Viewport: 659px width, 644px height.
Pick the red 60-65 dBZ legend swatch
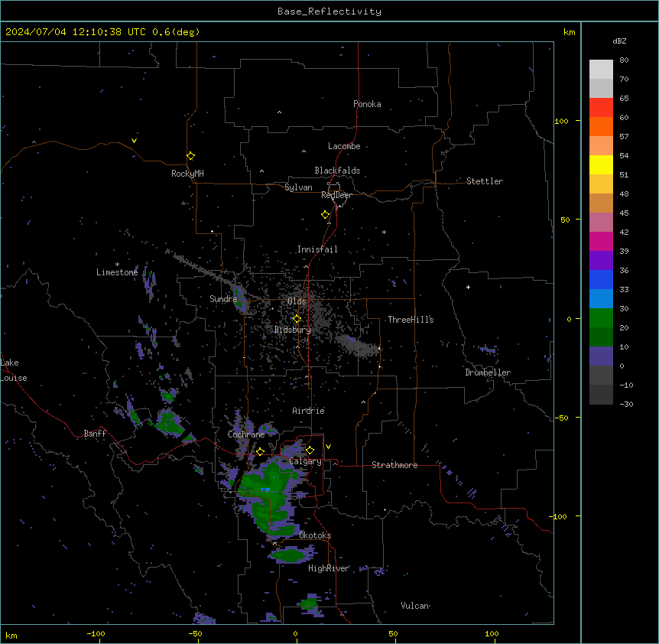tap(601, 108)
